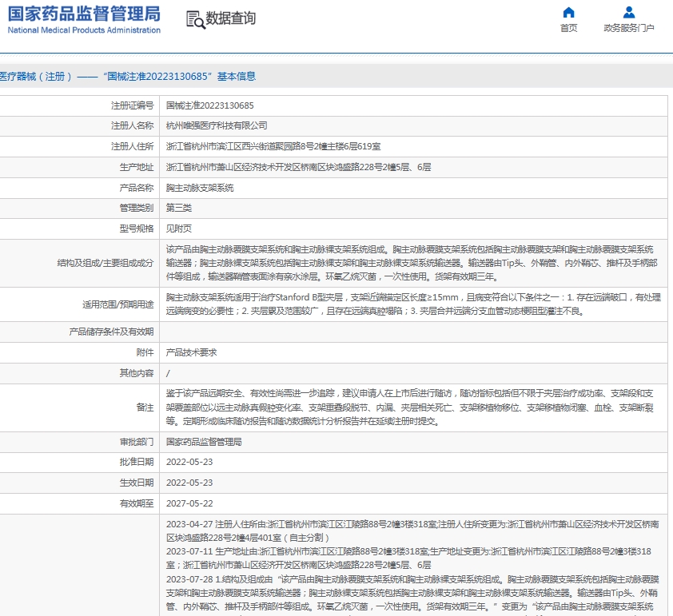Click the 型号规格 row label
The image size is (673, 616).
[x=137, y=229]
